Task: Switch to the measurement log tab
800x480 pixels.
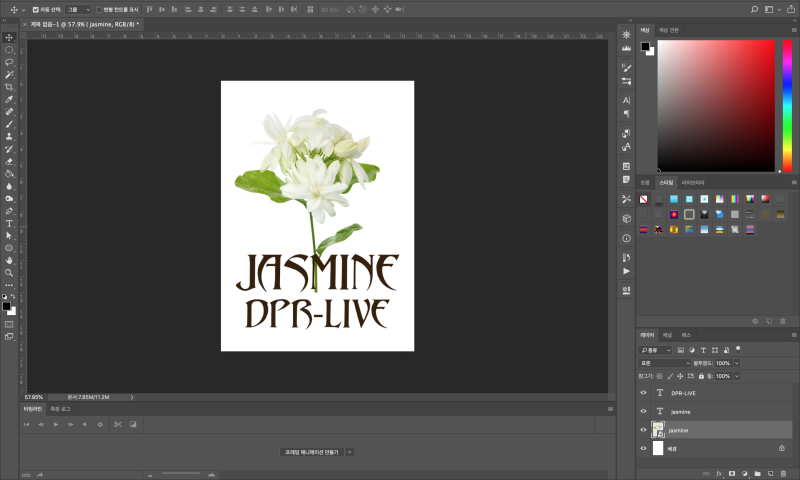Action: tap(60, 409)
